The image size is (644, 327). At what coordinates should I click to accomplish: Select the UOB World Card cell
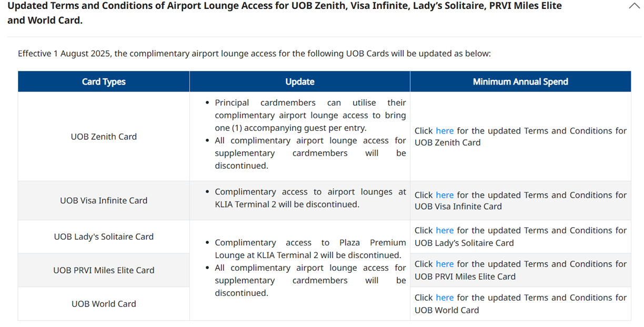104,304
